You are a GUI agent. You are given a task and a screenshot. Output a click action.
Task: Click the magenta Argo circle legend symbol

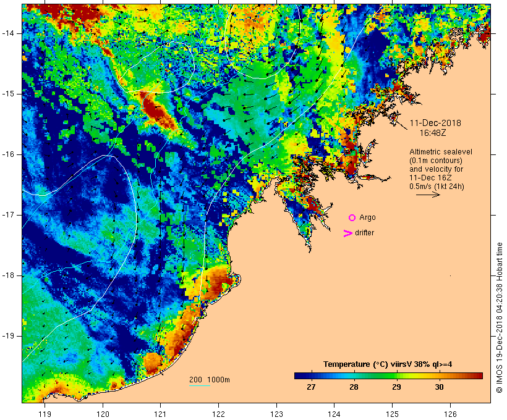click(x=352, y=218)
